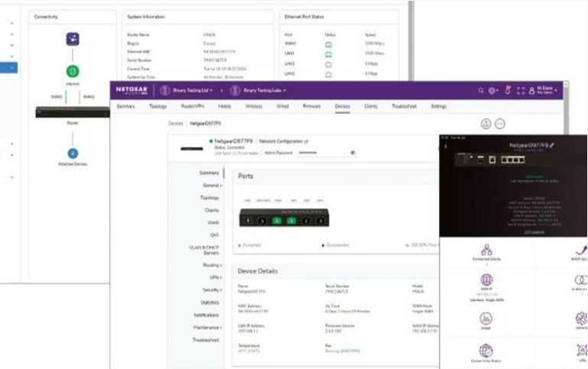Open Connectivity Status icon in app
The image size is (588, 369).
point(486,351)
